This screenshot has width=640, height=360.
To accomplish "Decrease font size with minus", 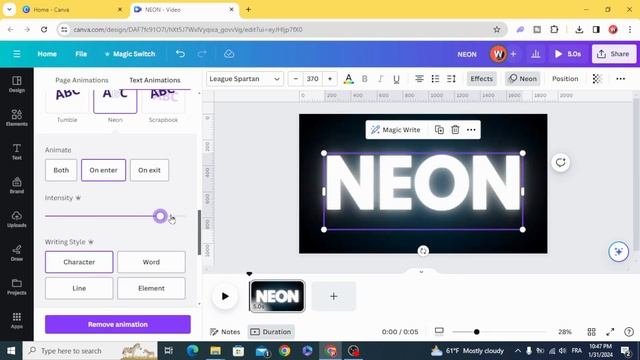I will (x=296, y=79).
